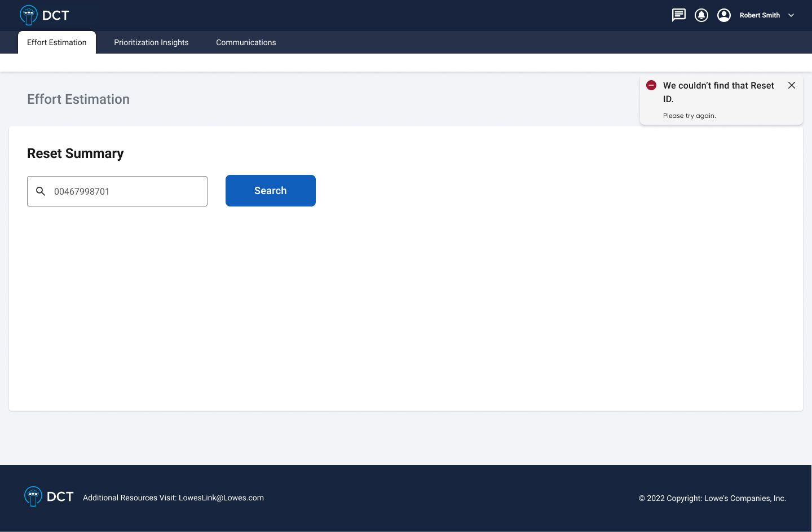This screenshot has height=532, width=812.
Task: Click the 'Please try again.' text
Action: [689, 116]
